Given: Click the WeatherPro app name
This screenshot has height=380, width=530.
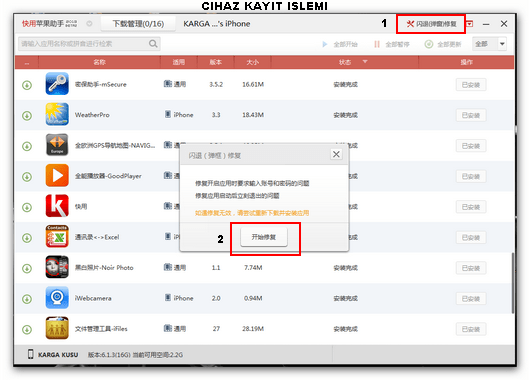Looking at the screenshot, I should [x=92, y=115].
